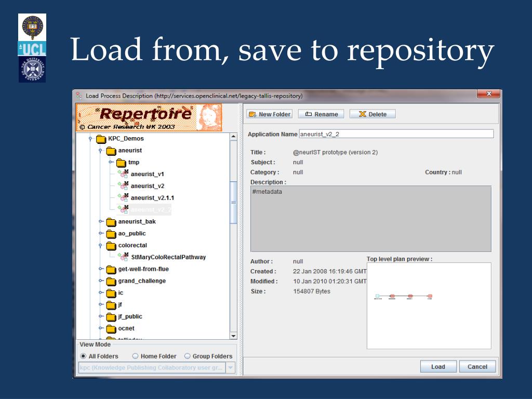
Task: Click the tree scrollbar down arrow
Action: click(x=233, y=336)
